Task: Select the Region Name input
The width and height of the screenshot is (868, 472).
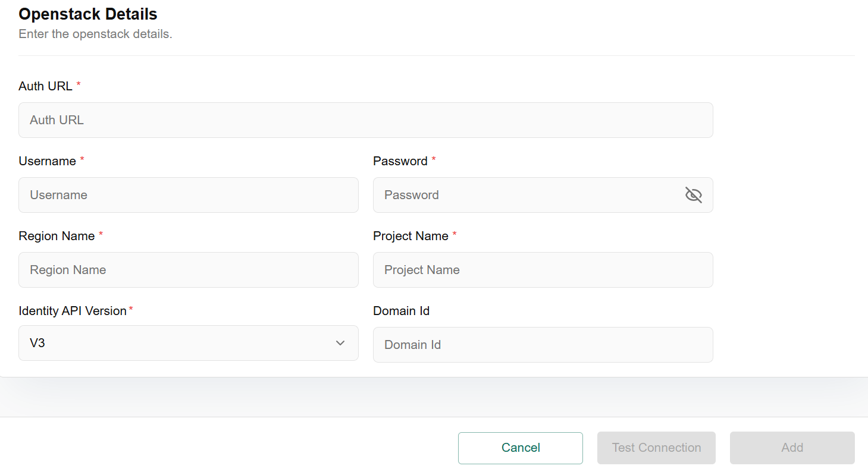Action: (188, 270)
